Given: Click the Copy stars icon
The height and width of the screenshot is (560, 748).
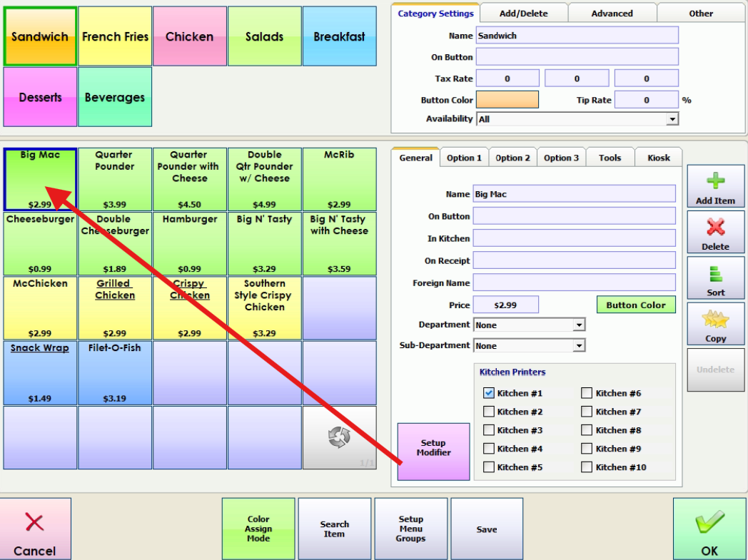Looking at the screenshot, I should point(715,320).
